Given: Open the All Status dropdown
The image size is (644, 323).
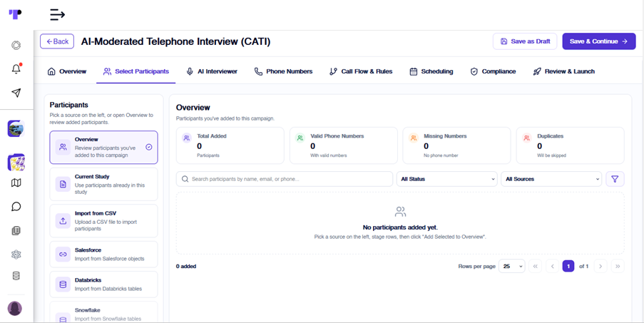Looking at the screenshot, I should 447,179.
